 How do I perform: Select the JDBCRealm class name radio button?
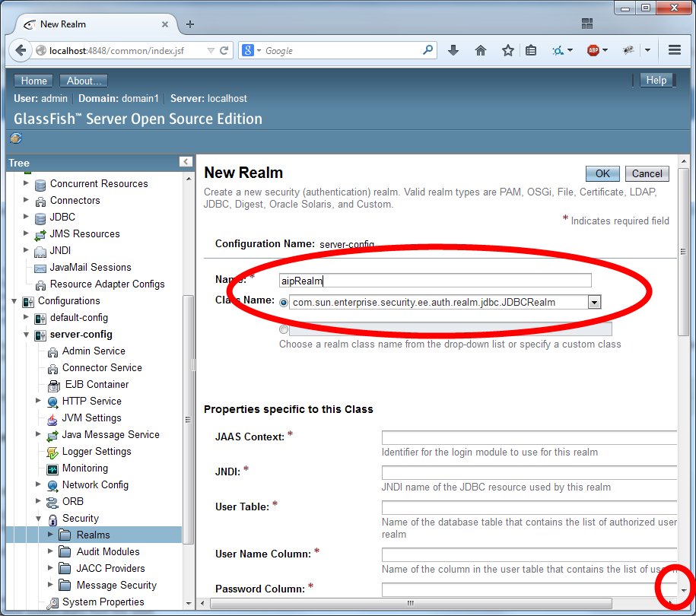(x=284, y=303)
